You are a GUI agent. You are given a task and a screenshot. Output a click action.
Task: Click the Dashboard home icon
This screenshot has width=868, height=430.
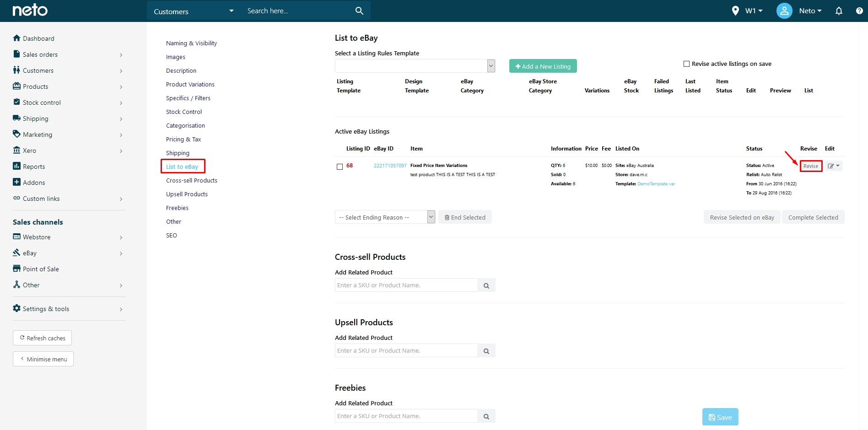click(17, 38)
